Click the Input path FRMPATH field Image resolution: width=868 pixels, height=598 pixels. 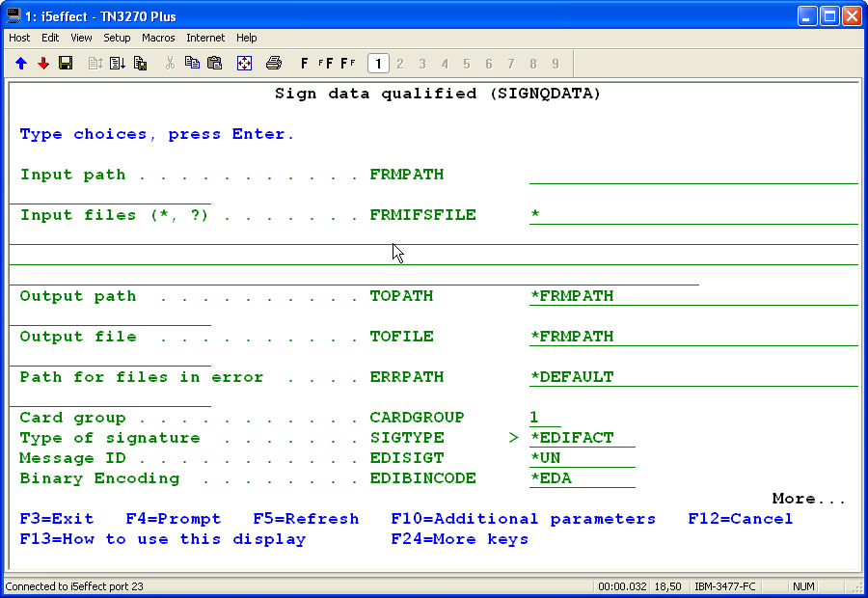coord(692,175)
